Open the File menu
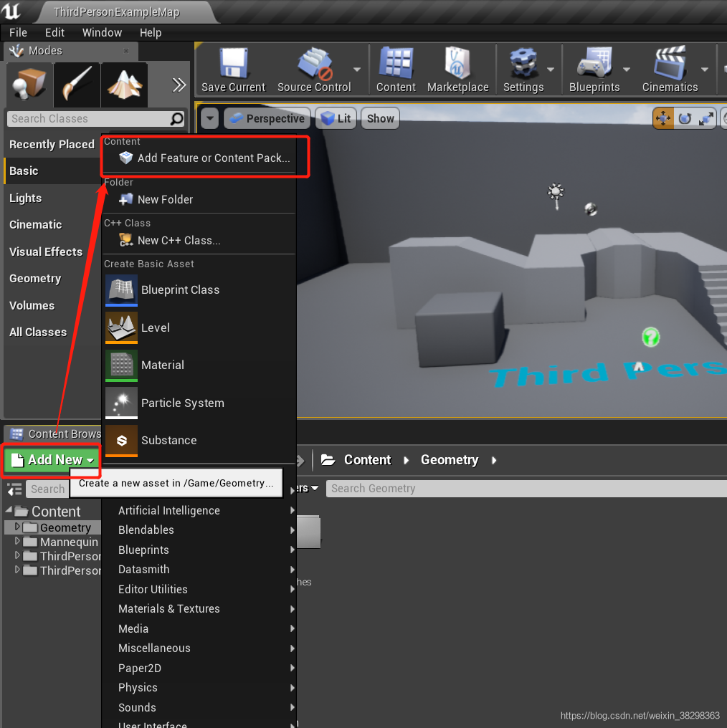Viewport: 727px width, 728px height. [x=18, y=33]
